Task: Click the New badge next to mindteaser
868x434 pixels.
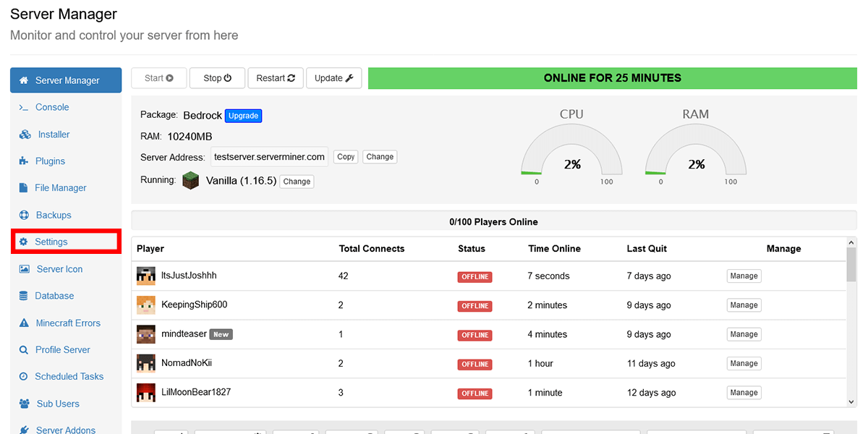Action: click(221, 334)
